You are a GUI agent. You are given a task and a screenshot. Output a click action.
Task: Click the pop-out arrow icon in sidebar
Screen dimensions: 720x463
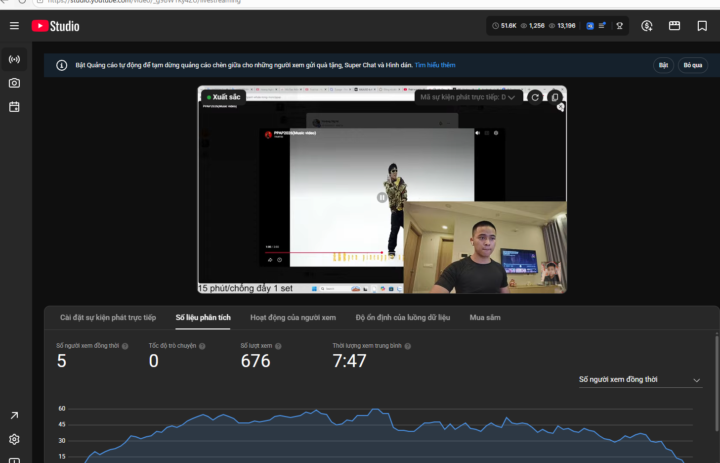[x=14, y=415]
